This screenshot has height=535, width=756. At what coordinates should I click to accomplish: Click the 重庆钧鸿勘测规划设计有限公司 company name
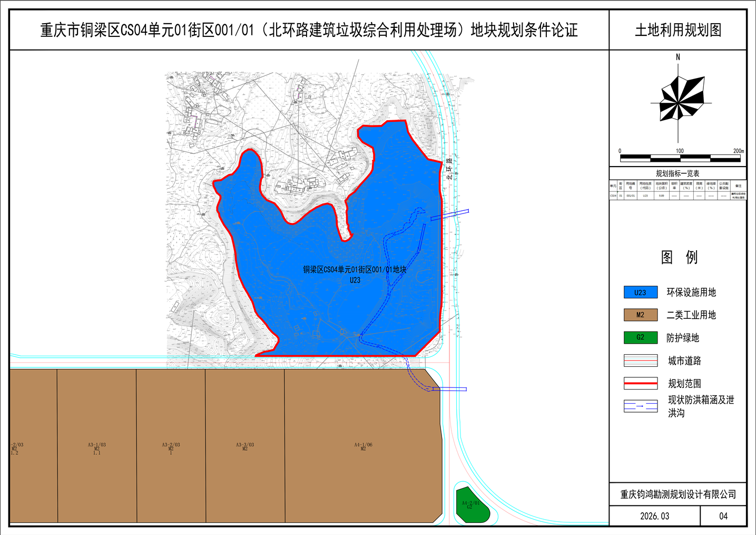678,494
